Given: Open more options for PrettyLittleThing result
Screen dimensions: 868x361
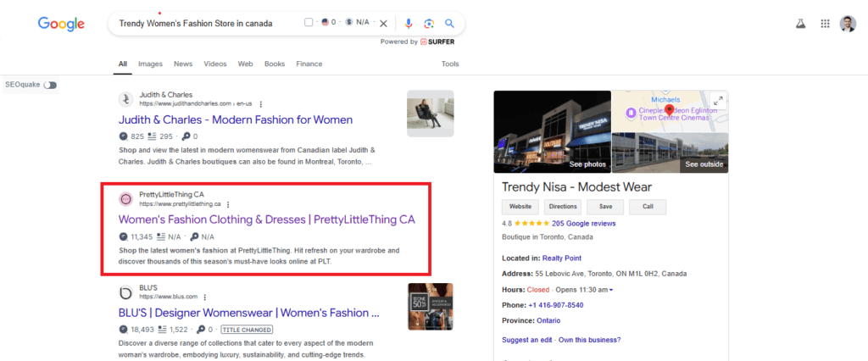Looking at the screenshot, I should point(228,204).
